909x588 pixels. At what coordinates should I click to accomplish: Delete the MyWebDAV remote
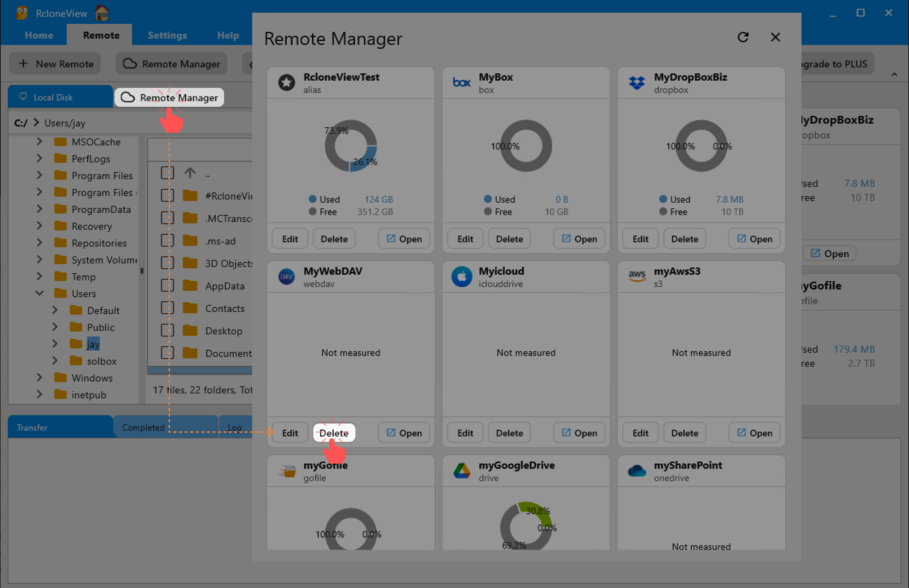(x=334, y=433)
